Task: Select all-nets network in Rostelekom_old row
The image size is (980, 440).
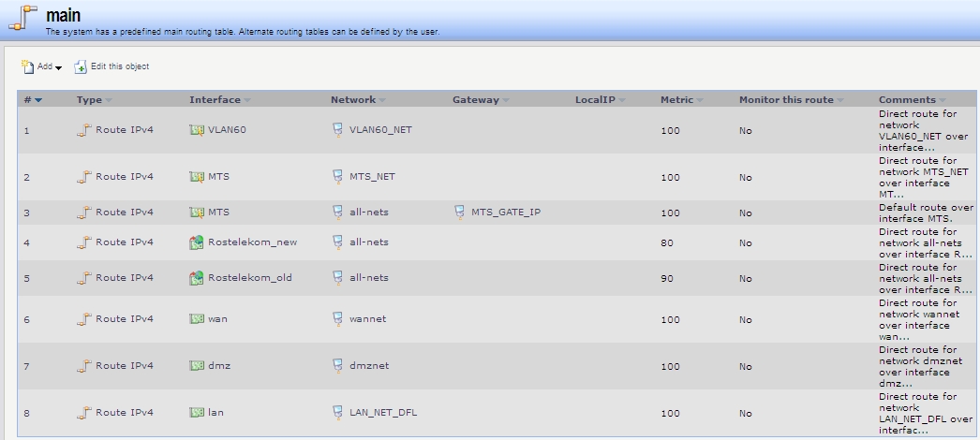Action: click(x=369, y=278)
